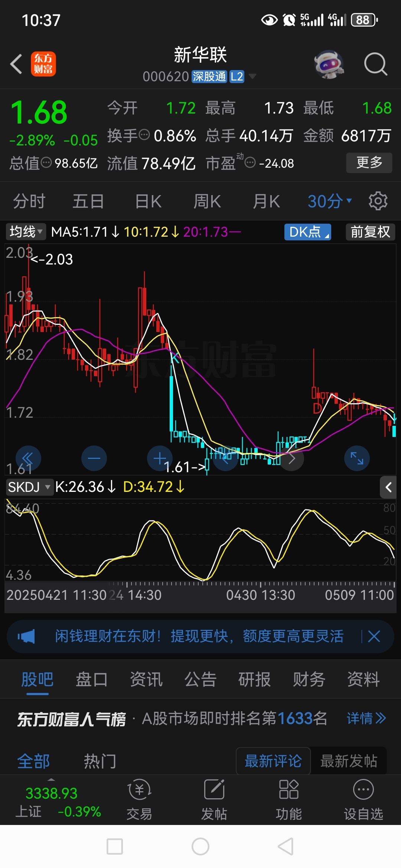This screenshot has height=868, width=401.
Task: Tap the 流值 78.49亿 value
Action: pyautogui.click(x=169, y=163)
